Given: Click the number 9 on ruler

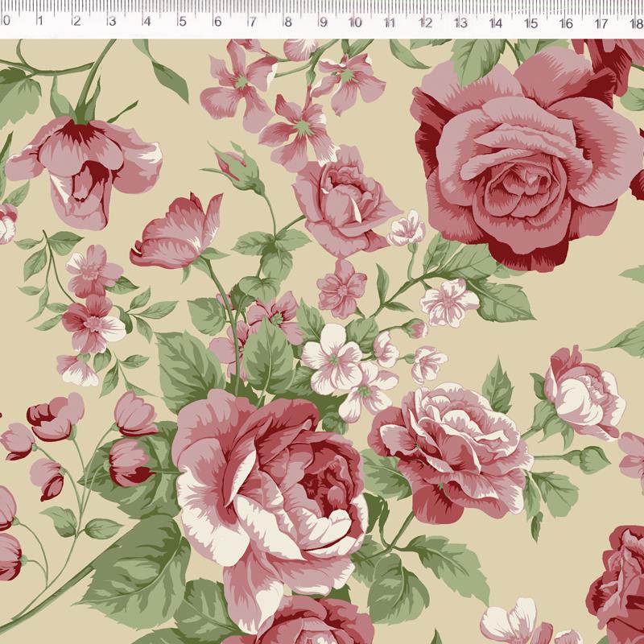Looking at the screenshot, I should tap(324, 22).
